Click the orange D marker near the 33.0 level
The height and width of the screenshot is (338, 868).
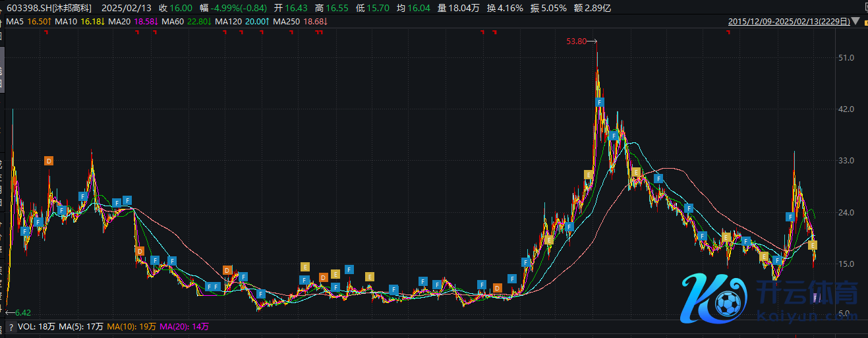49,161
